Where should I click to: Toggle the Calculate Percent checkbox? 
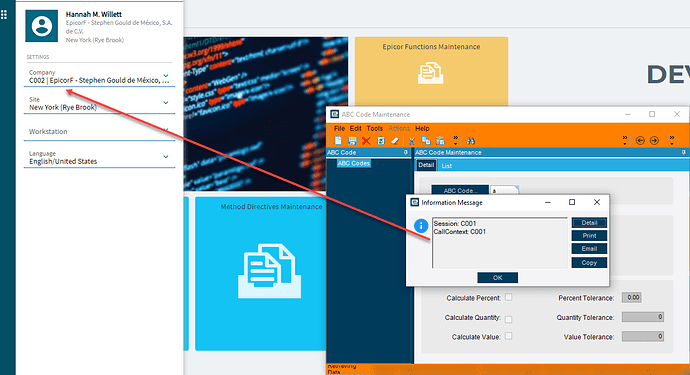509,297
